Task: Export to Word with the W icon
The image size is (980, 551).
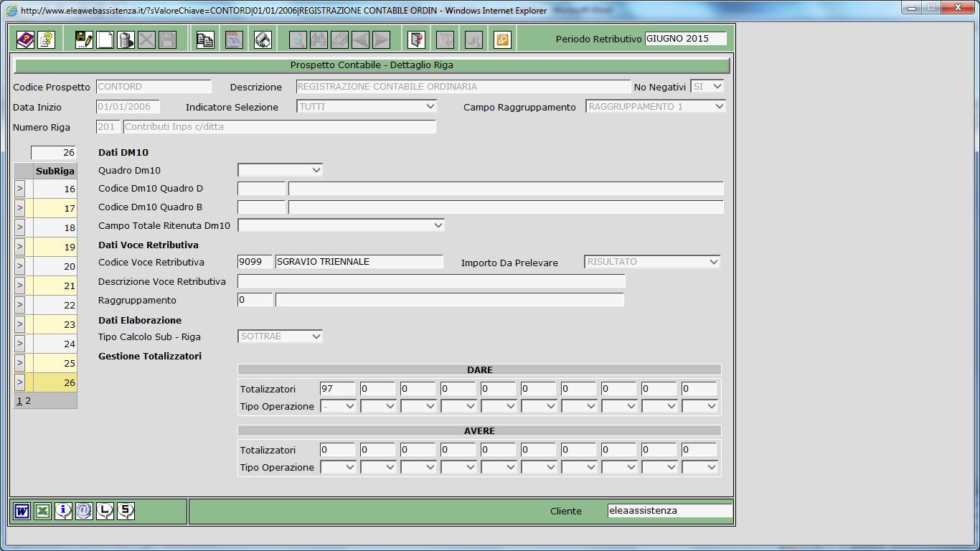Action: tap(22, 512)
